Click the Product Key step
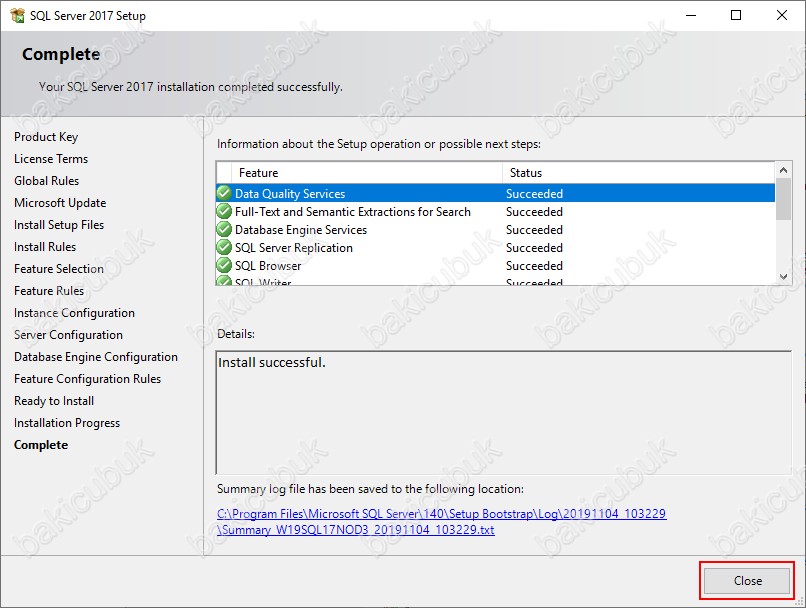Viewport: 806px width, 608px height. (x=46, y=137)
